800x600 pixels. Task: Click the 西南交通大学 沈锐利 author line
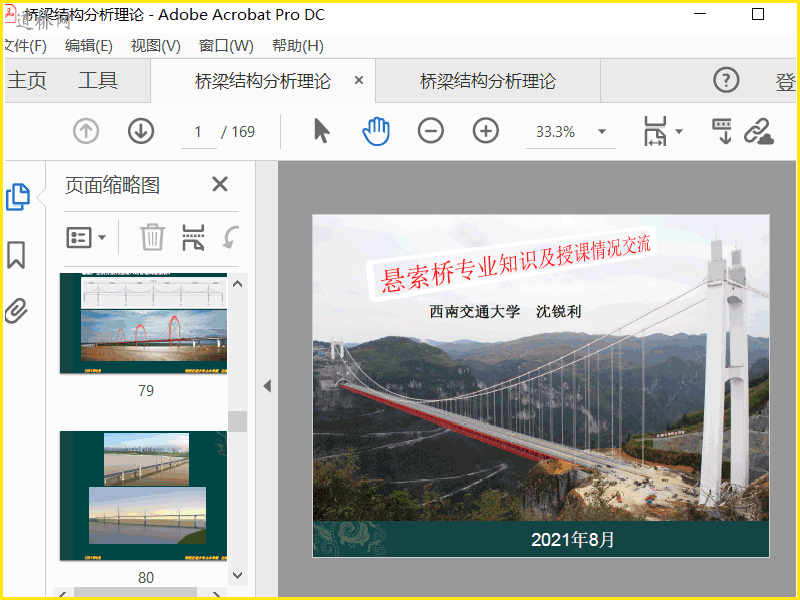pos(505,311)
